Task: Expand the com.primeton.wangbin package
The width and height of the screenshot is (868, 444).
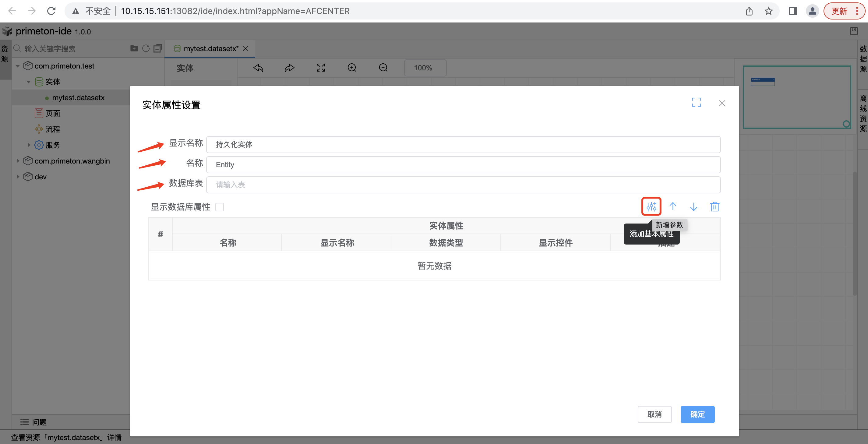Action: click(x=18, y=161)
